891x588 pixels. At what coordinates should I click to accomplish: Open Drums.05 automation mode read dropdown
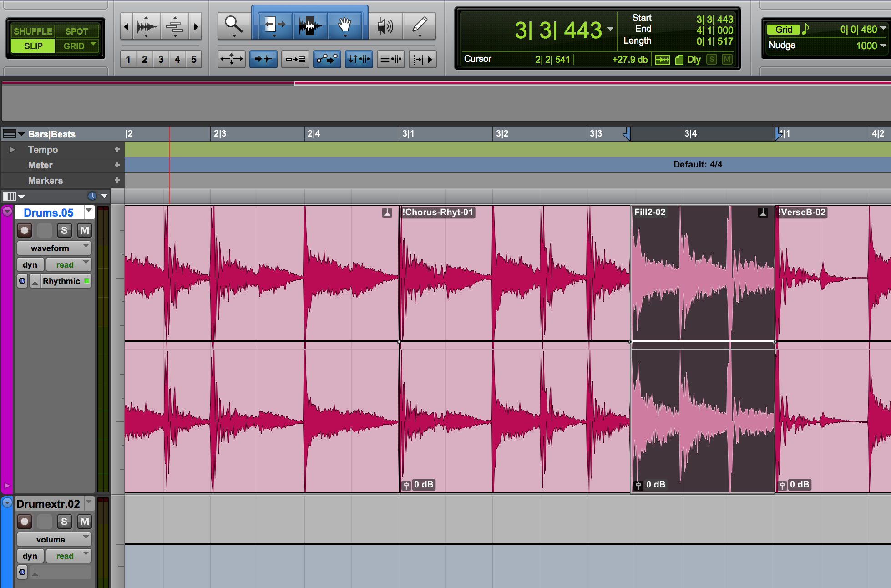69,265
